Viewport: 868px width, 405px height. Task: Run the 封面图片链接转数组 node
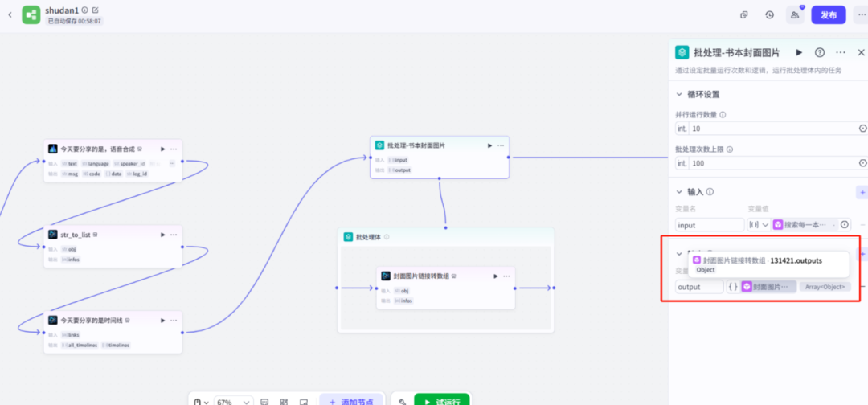pyautogui.click(x=495, y=276)
